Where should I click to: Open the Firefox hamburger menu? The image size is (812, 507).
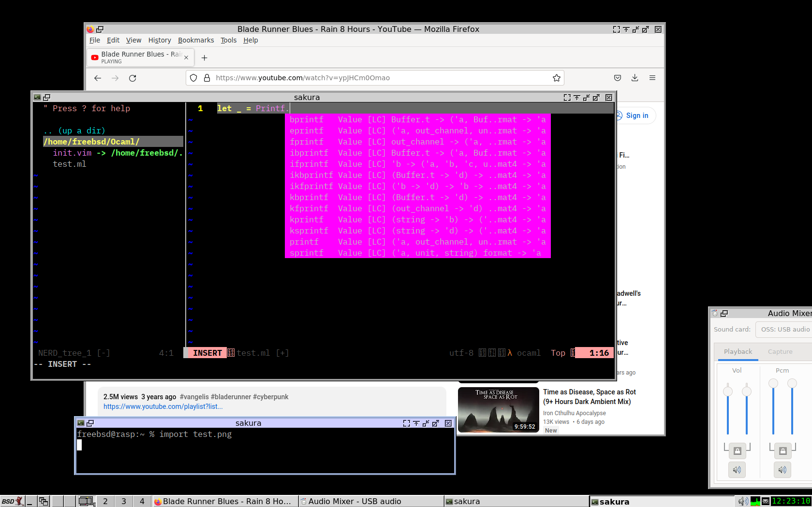pyautogui.click(x=652, y=78)
